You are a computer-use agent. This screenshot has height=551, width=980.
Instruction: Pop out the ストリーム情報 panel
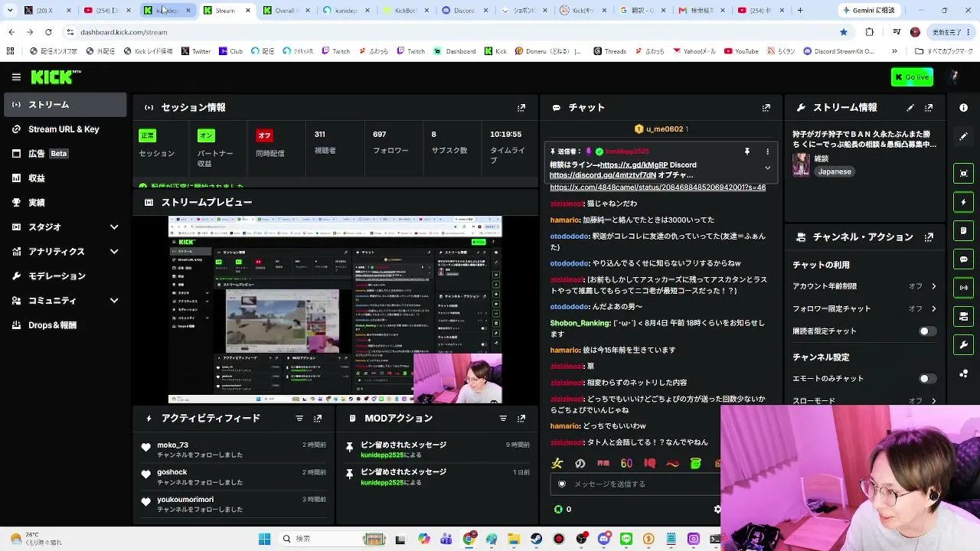click(x=929, y=108)
